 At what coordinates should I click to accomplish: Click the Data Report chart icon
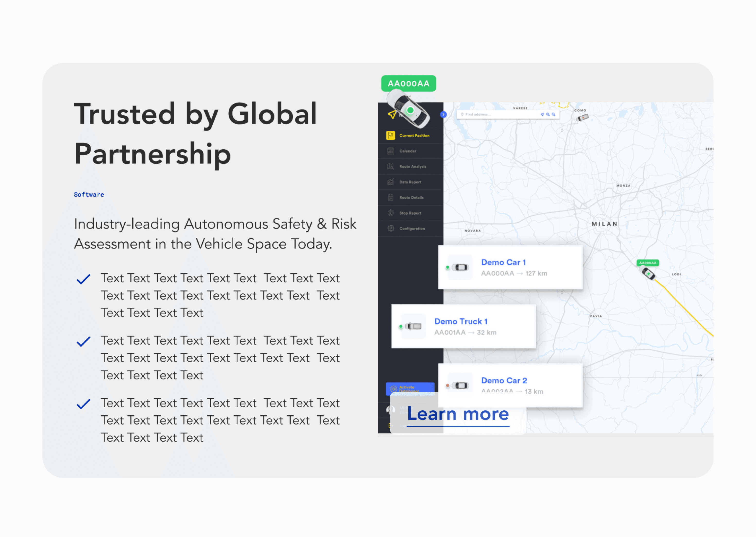(x=391, y=182)
